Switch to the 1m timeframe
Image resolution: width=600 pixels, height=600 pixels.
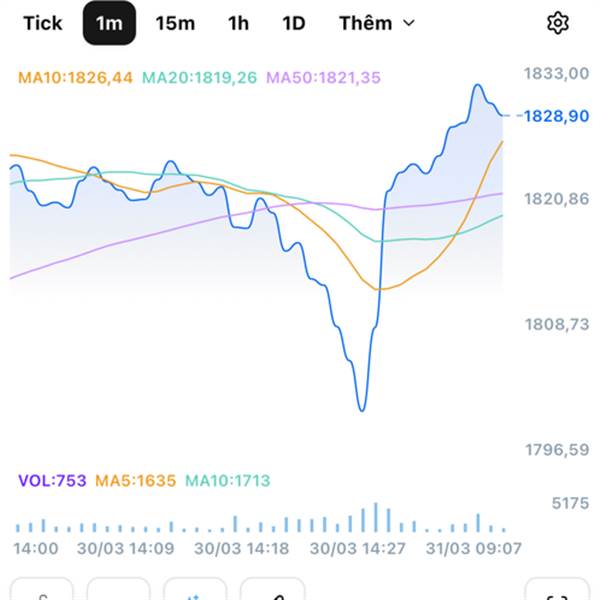point(109,23)
